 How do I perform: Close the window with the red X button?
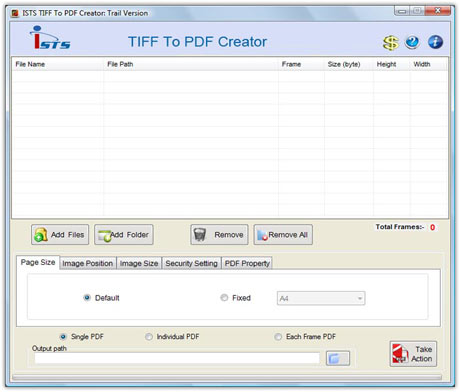pyautogui.click(x=438, y=11)
